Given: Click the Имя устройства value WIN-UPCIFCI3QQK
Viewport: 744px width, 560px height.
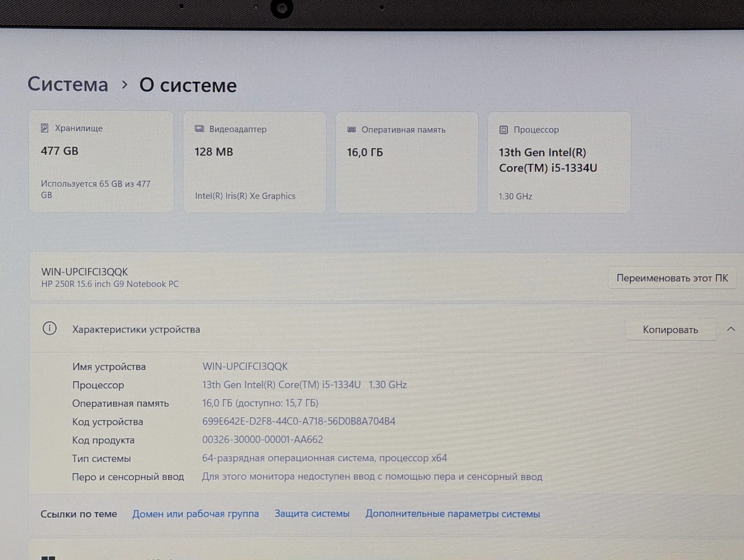Looking at the screenshot, I should (x=245, y=366).
